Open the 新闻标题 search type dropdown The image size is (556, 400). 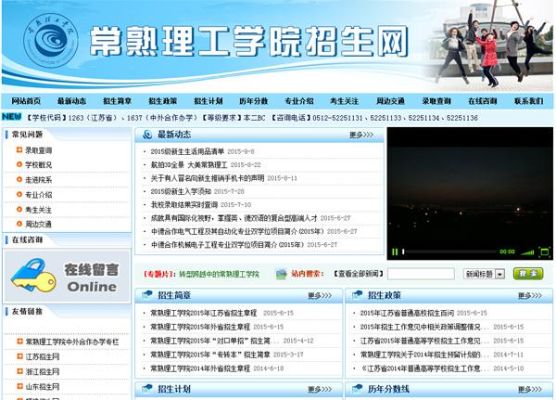[484, 274]
